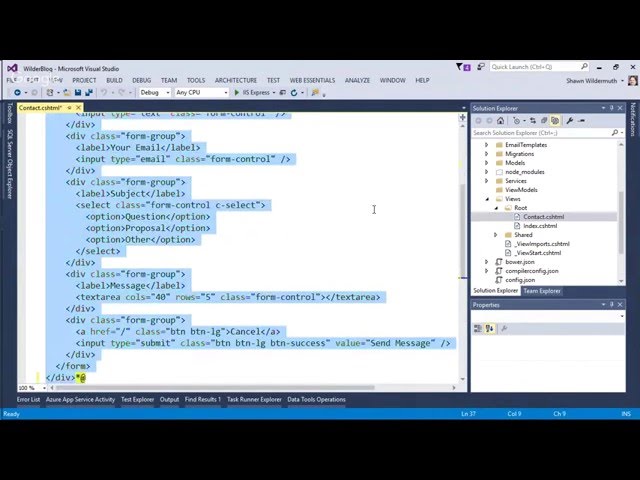
Task: Expand the Services folder
Action: point(487,181)
